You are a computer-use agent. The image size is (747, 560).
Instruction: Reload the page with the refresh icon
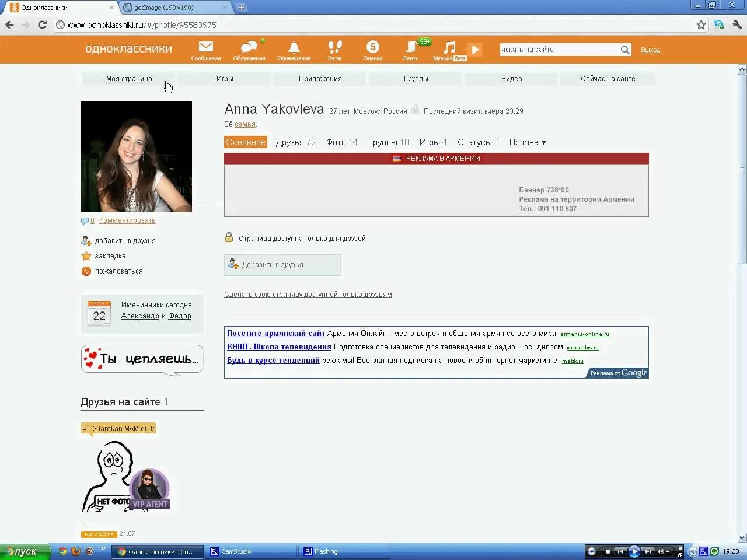click(42, 24)
